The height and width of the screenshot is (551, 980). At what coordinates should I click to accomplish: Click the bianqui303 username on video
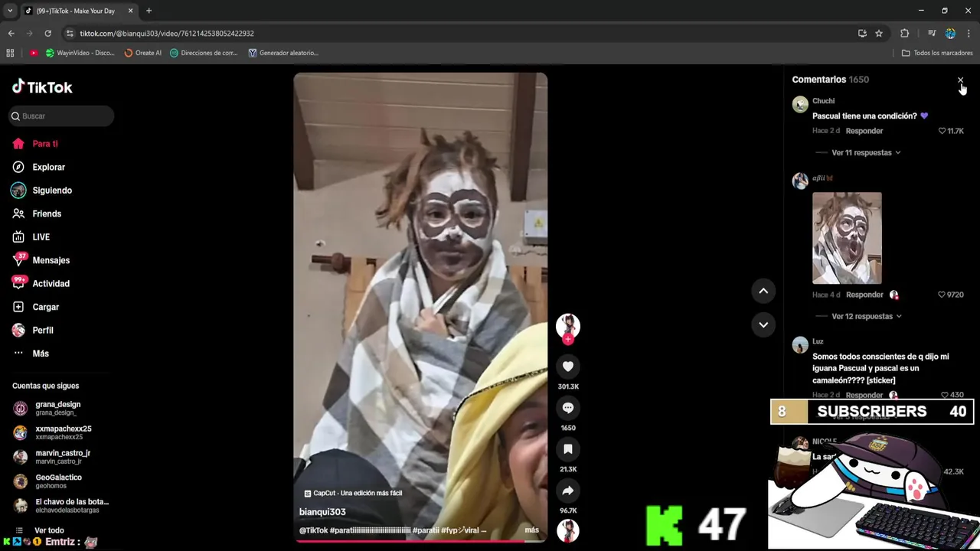tap(322, 512)
